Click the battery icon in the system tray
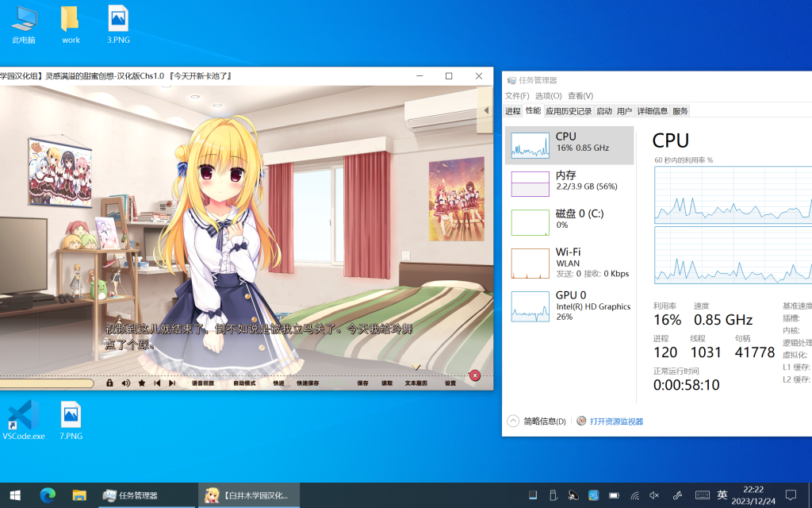The width and height of the screenshot is (812, 508). (615, 495)
